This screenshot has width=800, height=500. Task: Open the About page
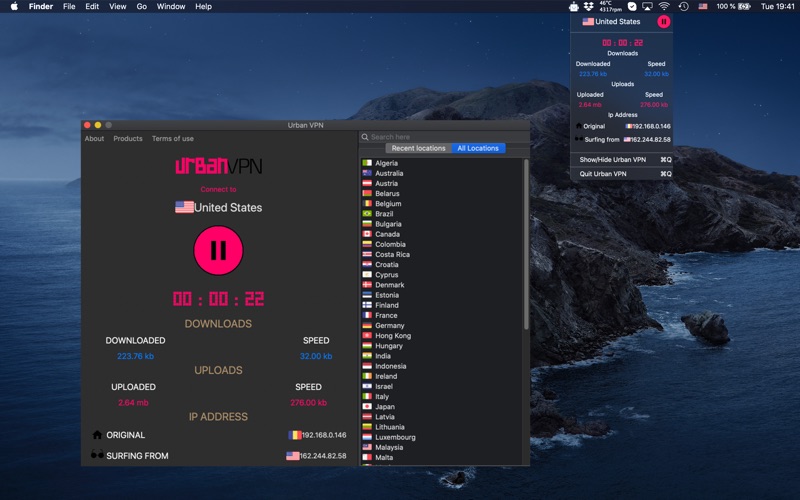coord(94,138)
